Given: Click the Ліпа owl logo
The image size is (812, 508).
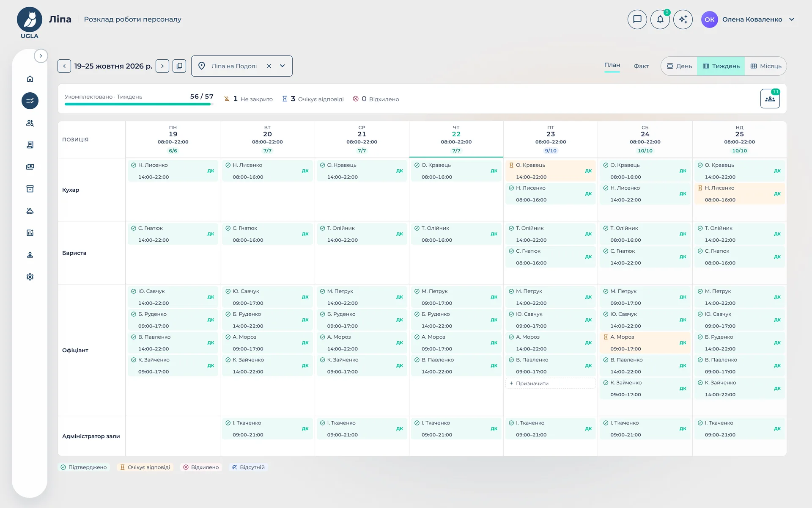Looking at the screenshot, I should 30,20.
